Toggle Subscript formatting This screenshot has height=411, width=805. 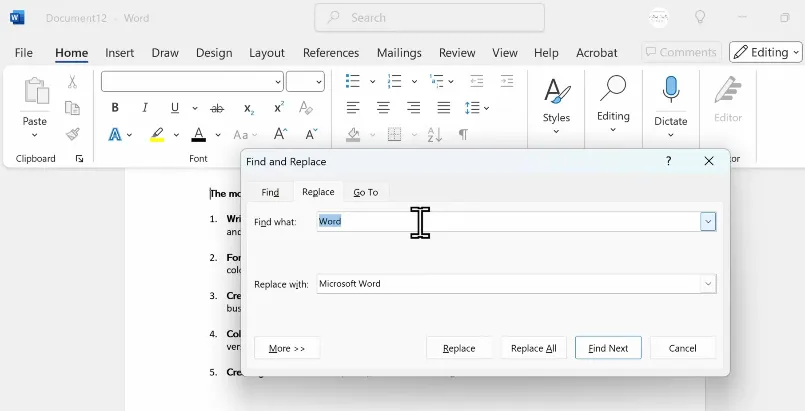tap(248, 108)
